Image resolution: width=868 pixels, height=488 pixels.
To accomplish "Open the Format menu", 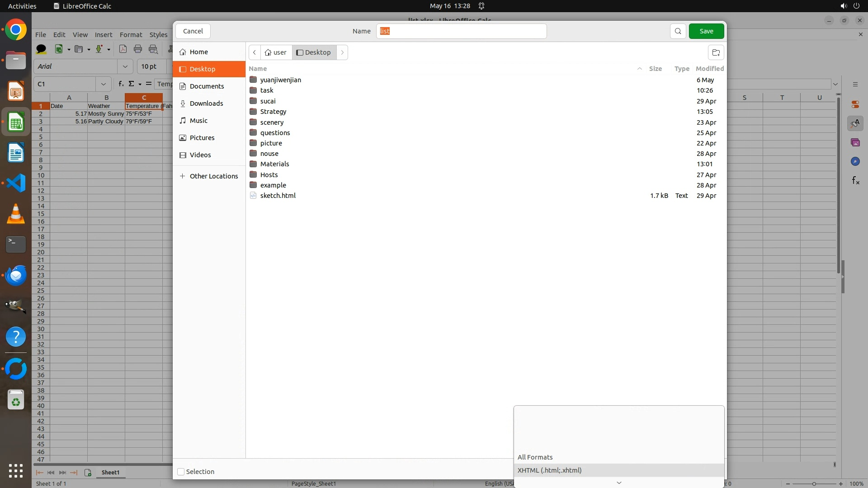I will pyautogui.click(x=131, y=35).
